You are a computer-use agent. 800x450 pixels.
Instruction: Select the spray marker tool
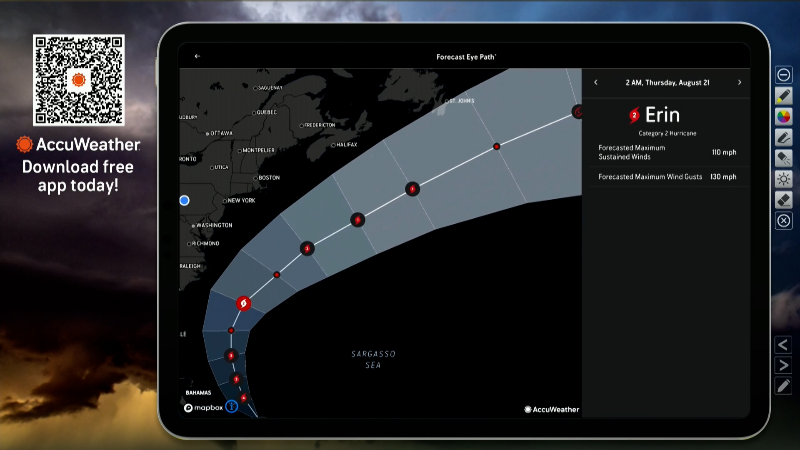point(784,158)
